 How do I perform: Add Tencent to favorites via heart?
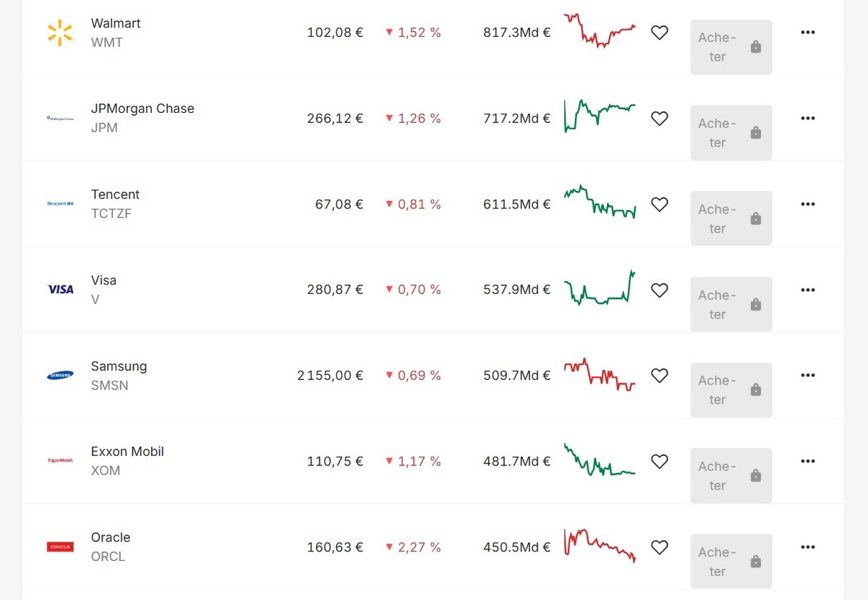[x=659, y=204]
